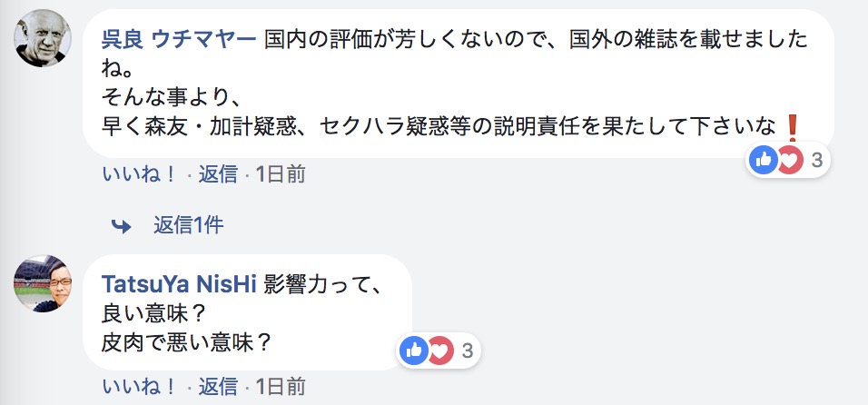This screenshot has width=868, height=405.
Task: Show reaction count 3 on 呉良's comment
Action: click(816, 161)
